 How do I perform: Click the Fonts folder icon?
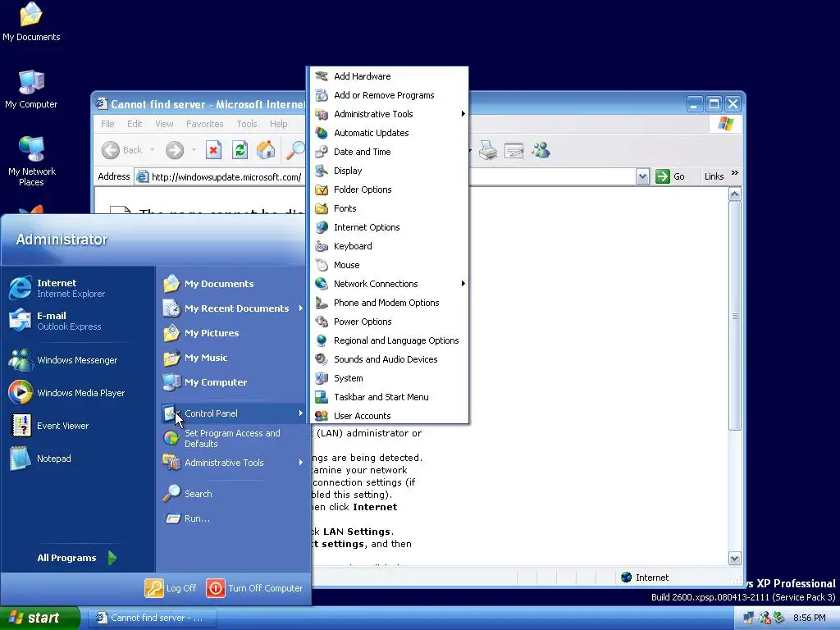[322, 208]
